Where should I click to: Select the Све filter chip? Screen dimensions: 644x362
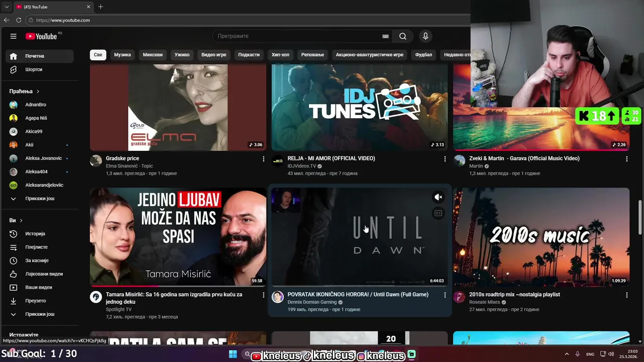pos(98,54)
